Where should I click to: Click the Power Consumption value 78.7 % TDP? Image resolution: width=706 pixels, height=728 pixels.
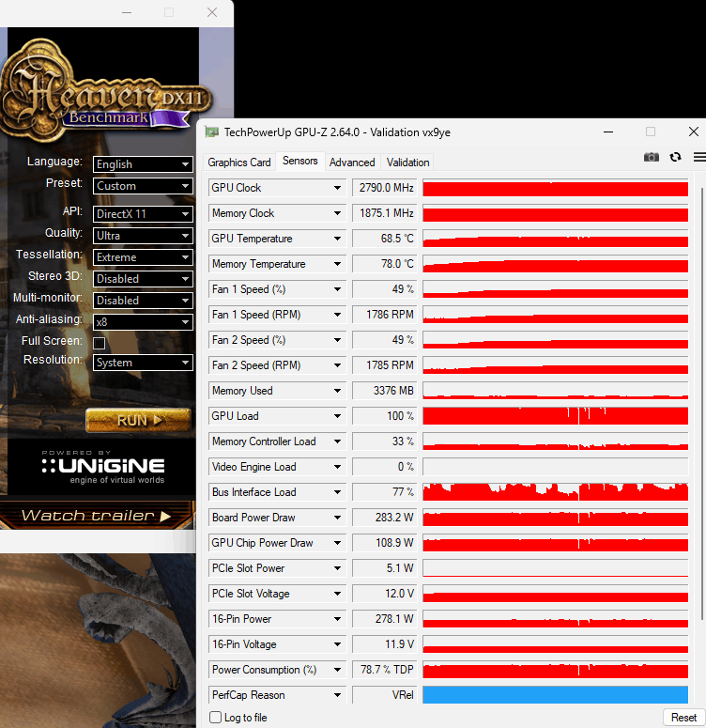(385, 670)
